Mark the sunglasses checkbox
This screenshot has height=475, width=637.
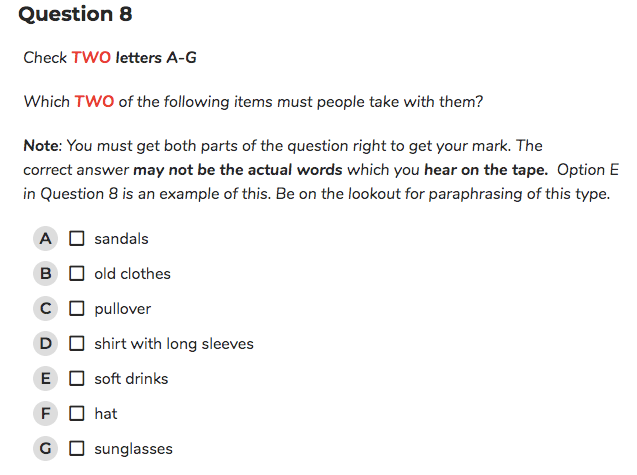point(76,449)
